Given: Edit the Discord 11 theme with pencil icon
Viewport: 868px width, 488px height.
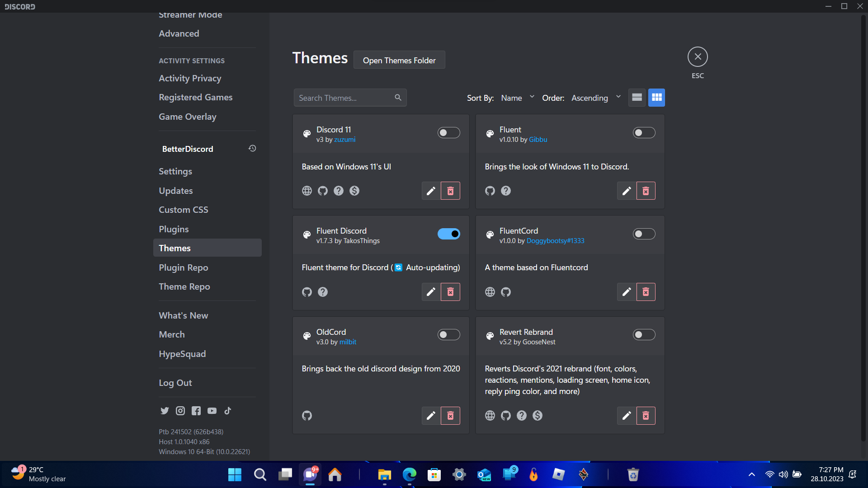Looking at the screenshot, I should click(430, 191).
